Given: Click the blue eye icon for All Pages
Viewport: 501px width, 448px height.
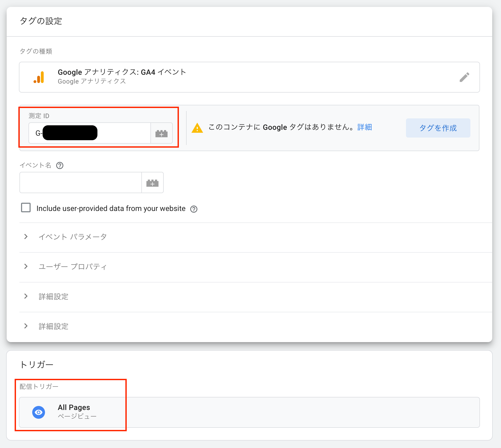Looking at the screenshot, I should pos(39,412).
